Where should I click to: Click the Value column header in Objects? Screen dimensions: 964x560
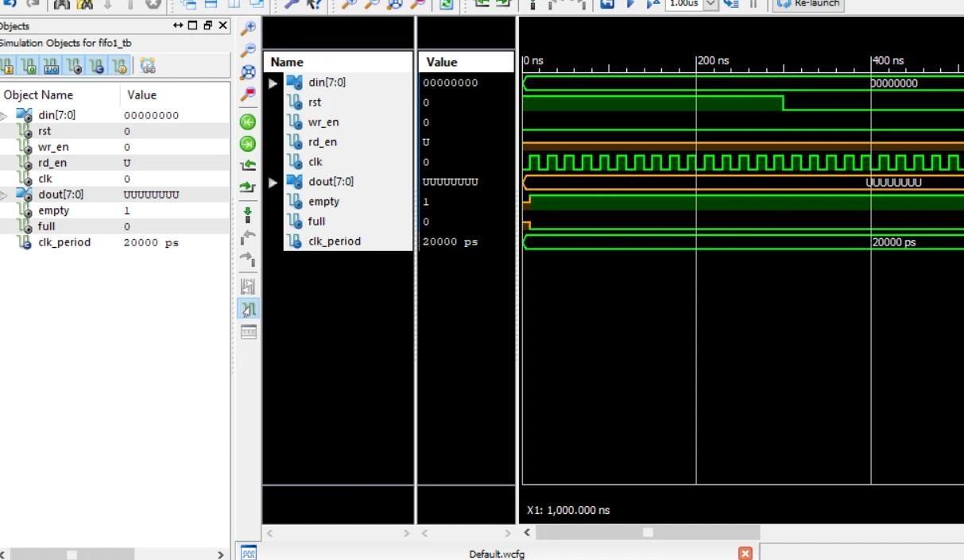[142, 95]
